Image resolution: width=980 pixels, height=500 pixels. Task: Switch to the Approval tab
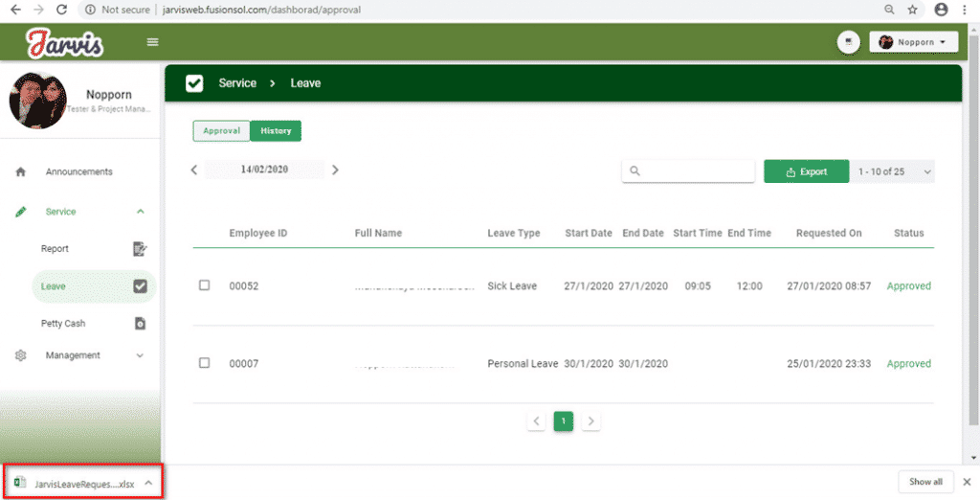[x=221, y=131]
